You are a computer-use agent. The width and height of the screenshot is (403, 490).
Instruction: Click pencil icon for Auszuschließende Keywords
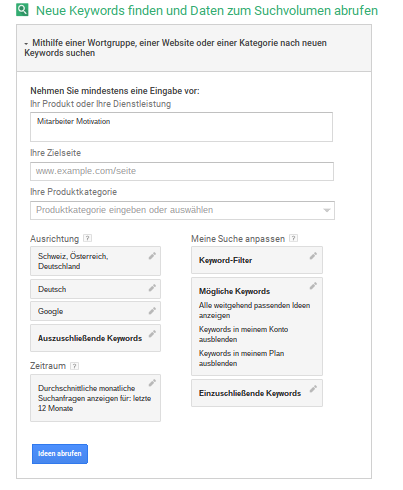[152, 334]
